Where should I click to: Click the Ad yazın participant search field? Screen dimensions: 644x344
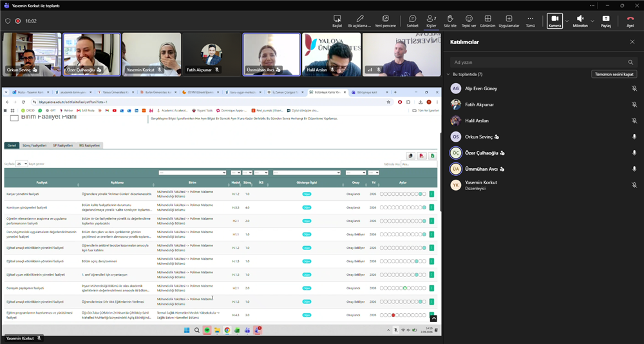pyautogui.click(x=544, y=62)
